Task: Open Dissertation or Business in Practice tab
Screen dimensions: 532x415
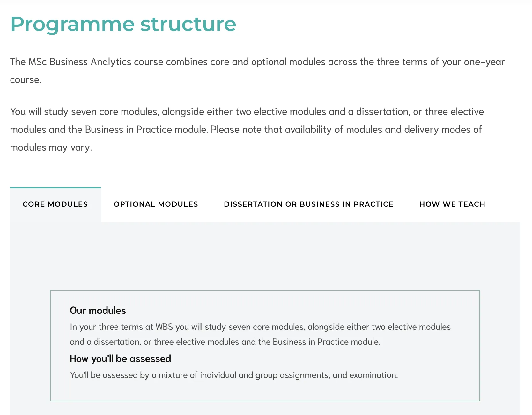Action: pos(308,204)
